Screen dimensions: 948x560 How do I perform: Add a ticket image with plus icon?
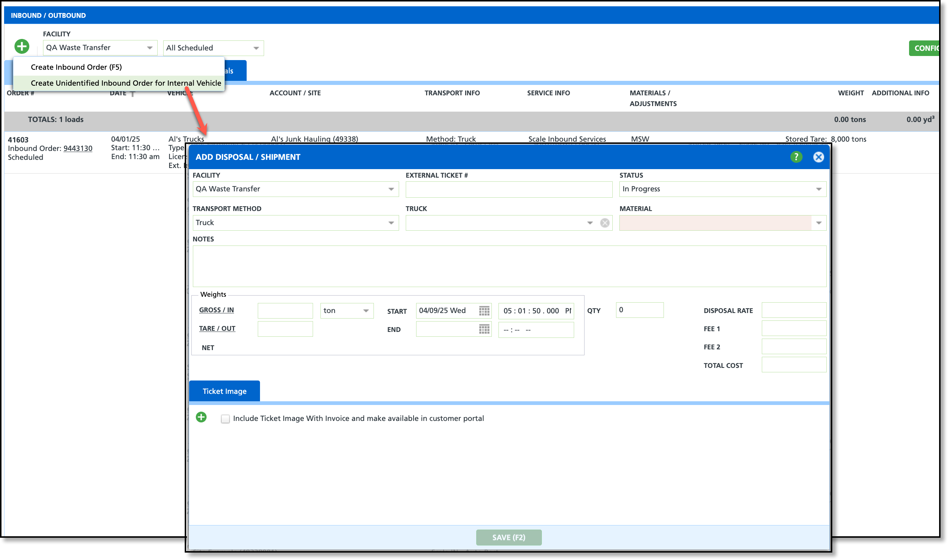pos(201,417)
